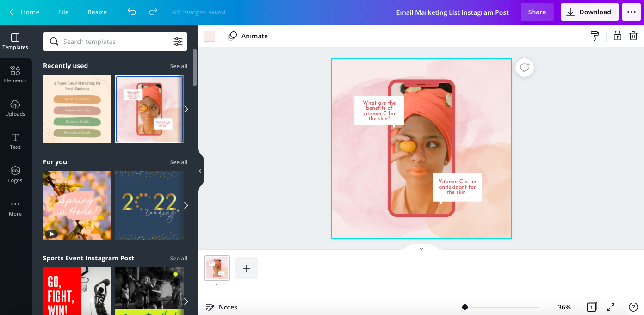Enter fullscreen presentation mode
The image size is (644, 315).
coord(611,307)
